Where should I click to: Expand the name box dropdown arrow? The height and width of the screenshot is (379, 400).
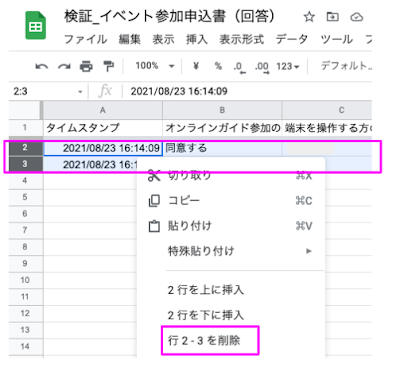80,92
